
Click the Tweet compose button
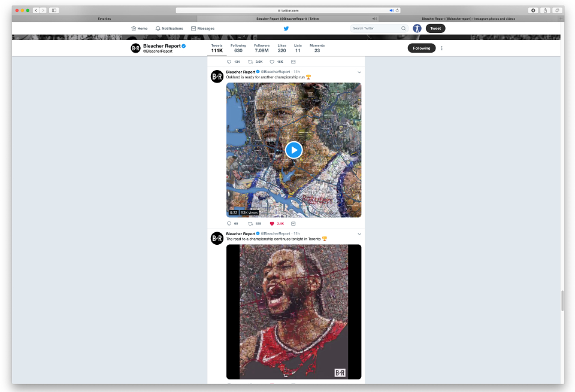pyautogui.click(x=435, y=28)
